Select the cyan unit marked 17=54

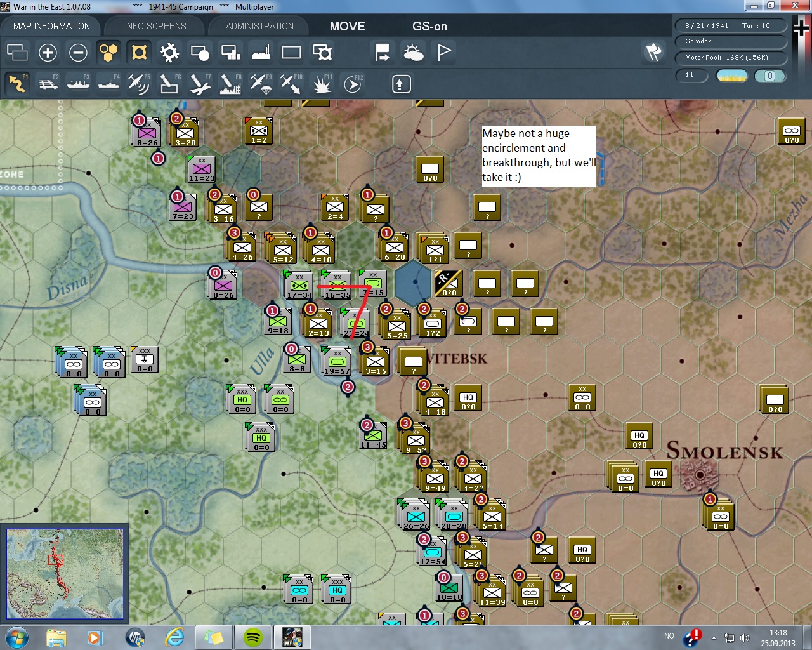click(433, 551)
